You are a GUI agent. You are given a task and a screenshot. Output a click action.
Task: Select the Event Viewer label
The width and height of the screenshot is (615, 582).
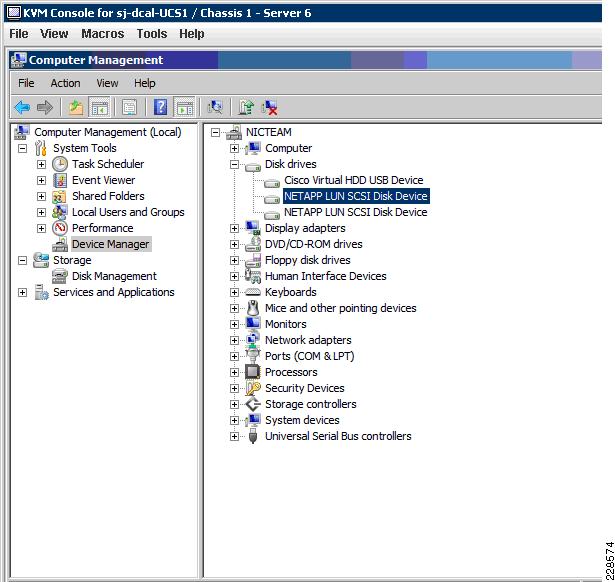pyautogui.click(x=104, y=180)
